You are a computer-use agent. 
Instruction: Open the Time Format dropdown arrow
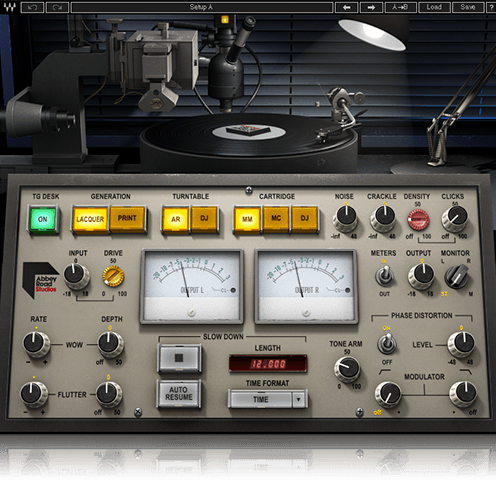pos(299,399)
